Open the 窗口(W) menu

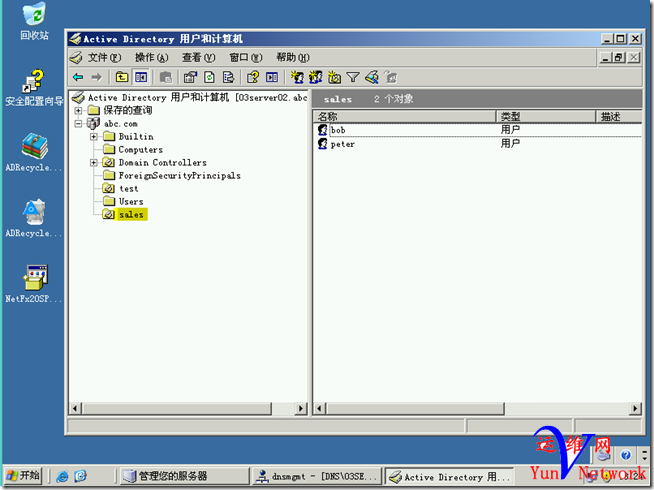[246, 58]
